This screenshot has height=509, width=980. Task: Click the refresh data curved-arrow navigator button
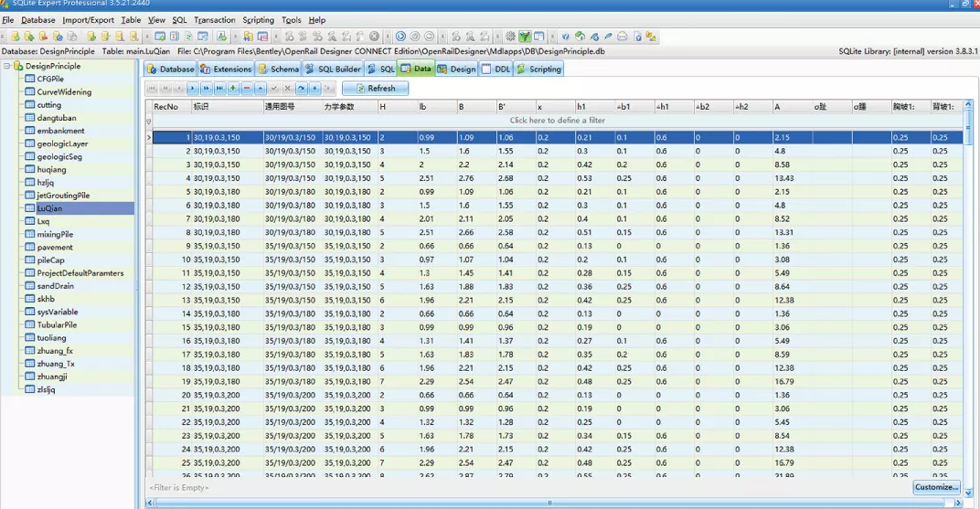tap(301, 89)
